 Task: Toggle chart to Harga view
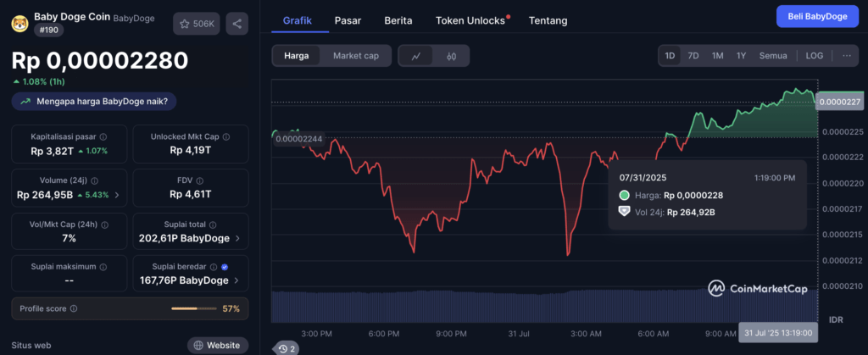click(296, 56)
